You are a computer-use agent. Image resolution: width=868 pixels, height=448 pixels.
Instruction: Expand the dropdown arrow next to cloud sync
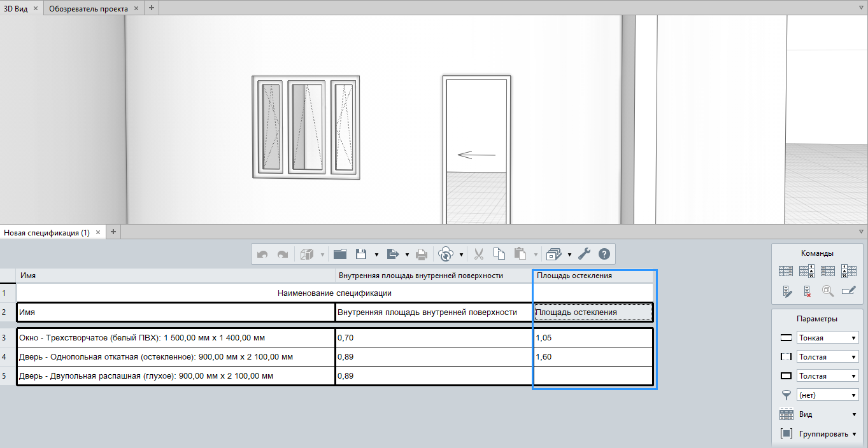point(461,255)
